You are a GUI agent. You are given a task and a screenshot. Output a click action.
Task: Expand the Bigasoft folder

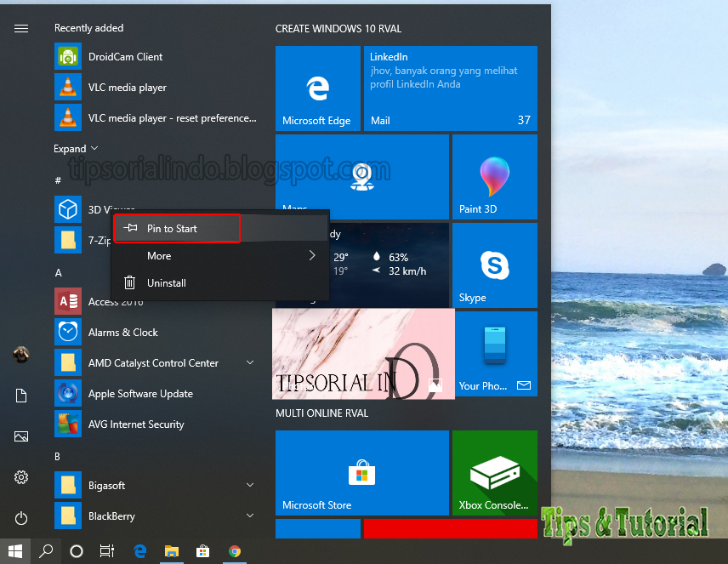click(x=250, y=485)
